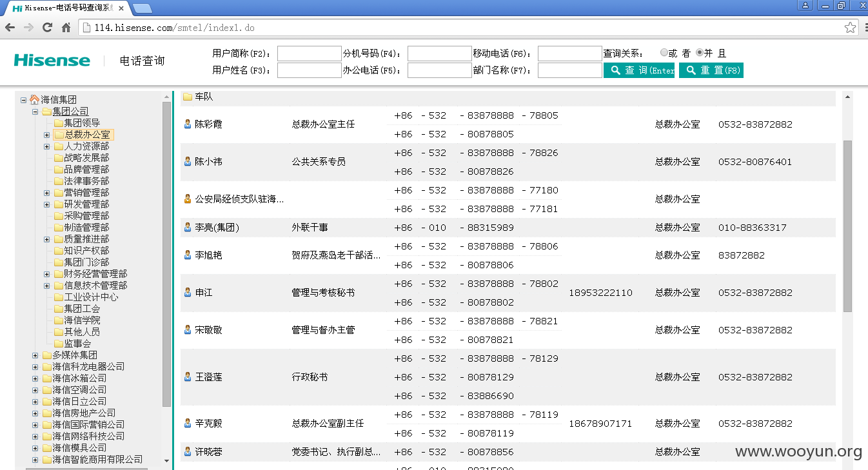Click the person icon beside 李旭艳
Image resolution: width=868 pixels, height=470 pixels.
(188, 255)
